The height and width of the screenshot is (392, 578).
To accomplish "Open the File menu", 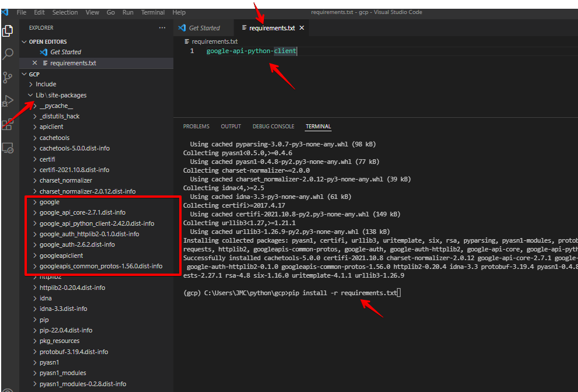I will (22, 12).
